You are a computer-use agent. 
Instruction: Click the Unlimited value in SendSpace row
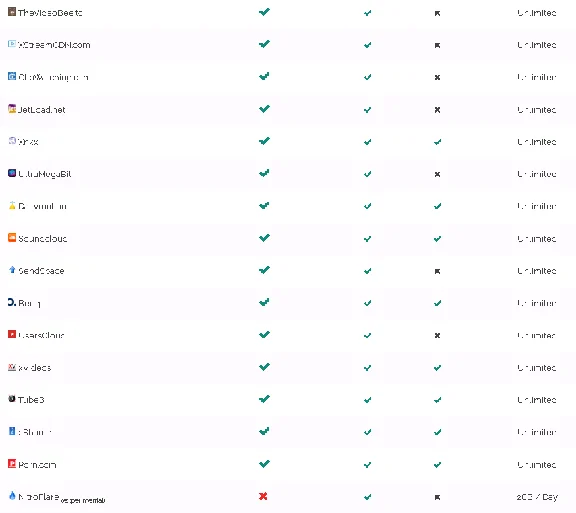[536, 271]
